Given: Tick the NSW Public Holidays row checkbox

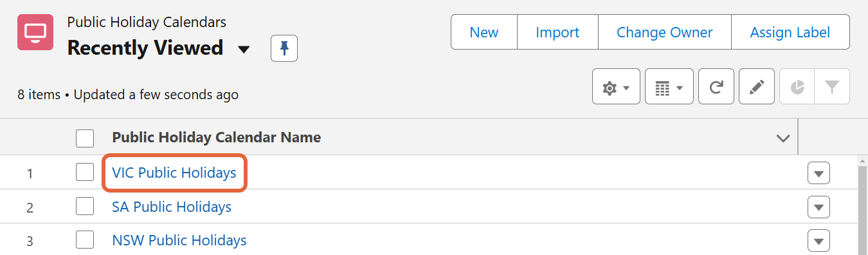Looking at the screenshot, I should (85, 240).
